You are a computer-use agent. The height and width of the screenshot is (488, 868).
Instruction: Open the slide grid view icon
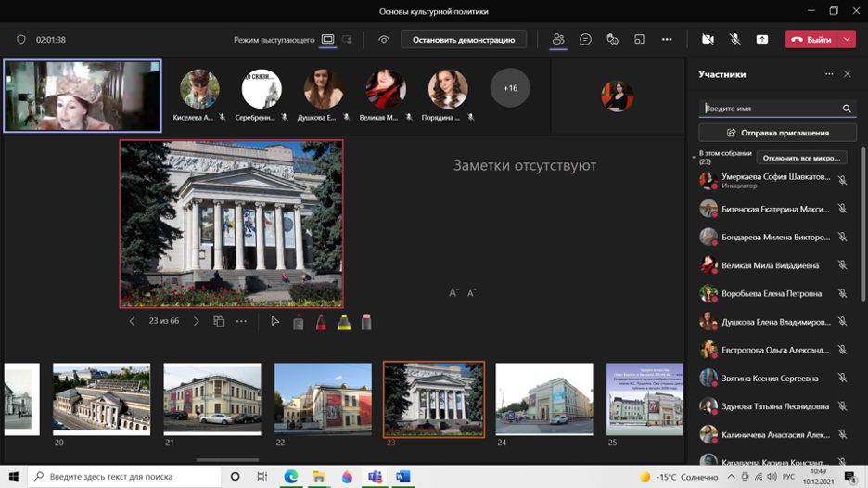point(219,322)
